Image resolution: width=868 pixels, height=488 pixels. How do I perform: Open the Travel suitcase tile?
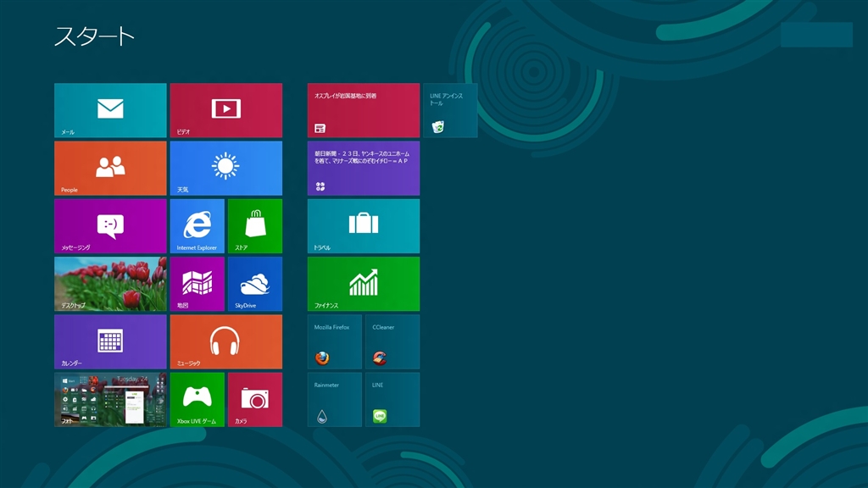[363, 225]
